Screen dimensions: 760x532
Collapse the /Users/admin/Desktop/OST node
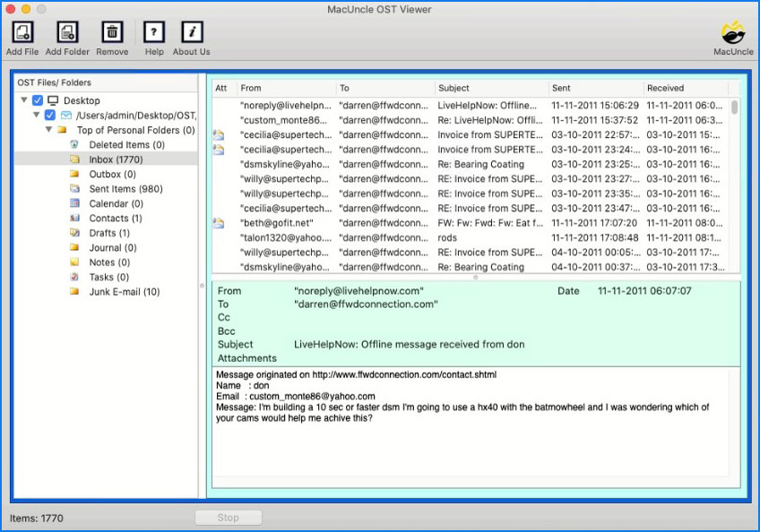(36, 115)
